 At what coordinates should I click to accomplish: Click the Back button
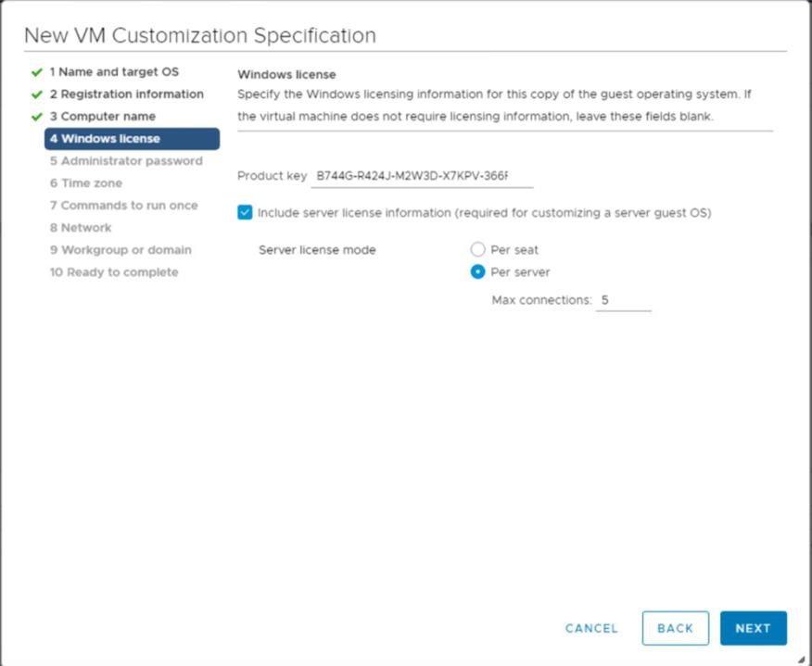pyautogui.click(x=676, y=628)
